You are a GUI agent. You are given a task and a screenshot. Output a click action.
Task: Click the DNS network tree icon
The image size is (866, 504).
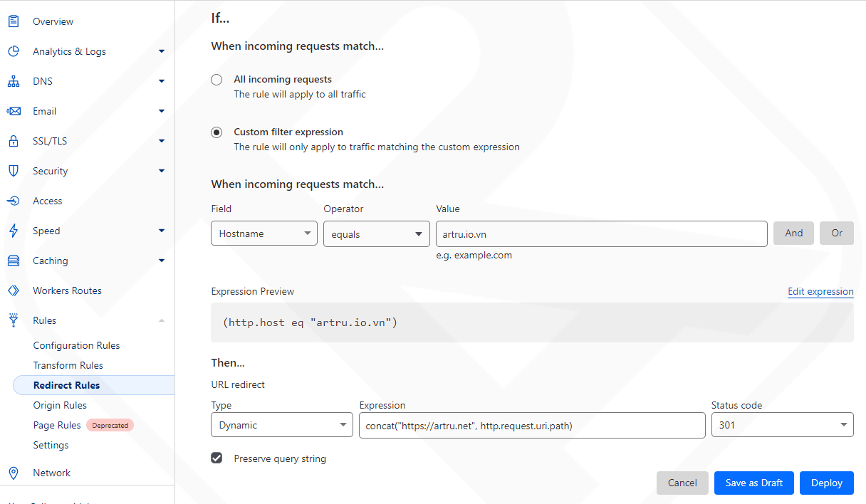tap(14, 81)
